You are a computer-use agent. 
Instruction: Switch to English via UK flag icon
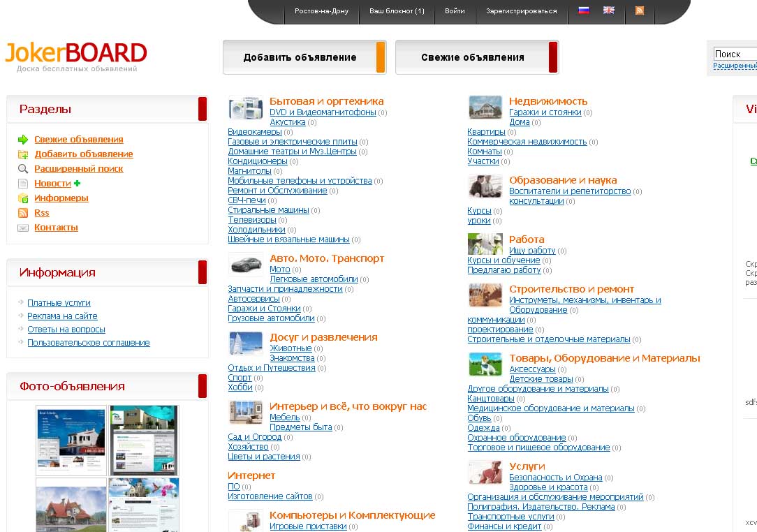(609, 10)
